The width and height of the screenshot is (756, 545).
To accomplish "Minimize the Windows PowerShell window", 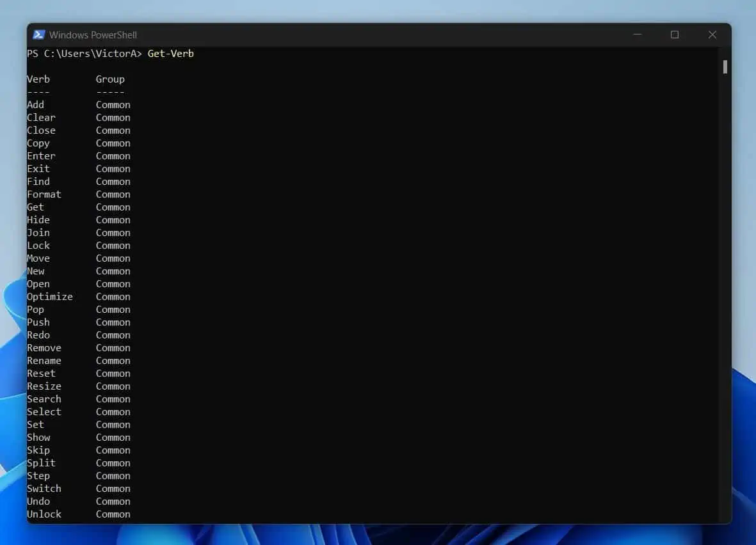I will point(638,35).
